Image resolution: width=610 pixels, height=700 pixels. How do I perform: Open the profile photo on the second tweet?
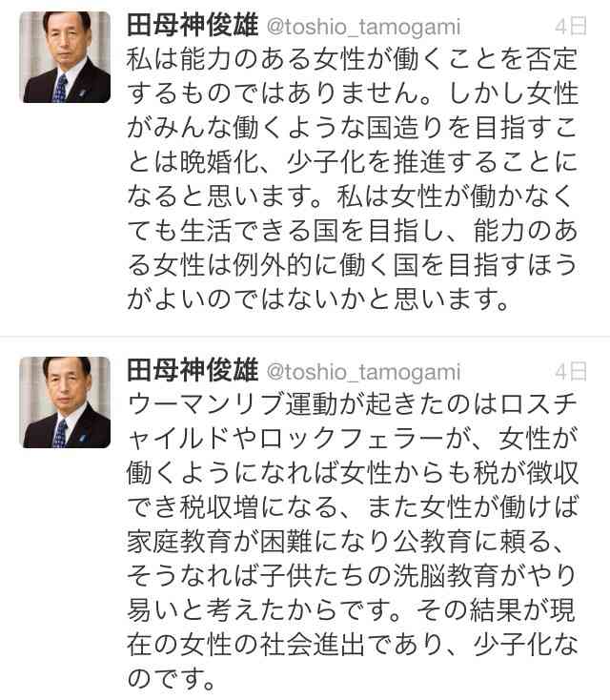click(67, 402)
